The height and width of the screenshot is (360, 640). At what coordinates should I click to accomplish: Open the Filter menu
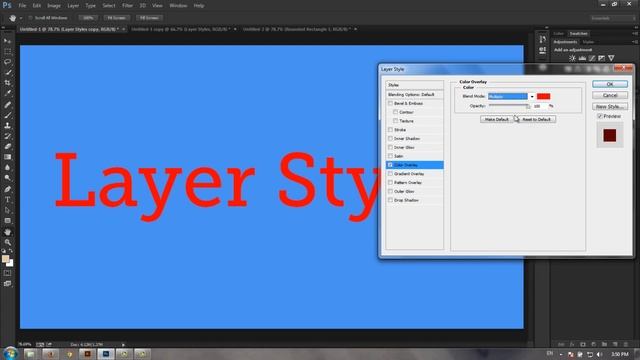(127, 6)
